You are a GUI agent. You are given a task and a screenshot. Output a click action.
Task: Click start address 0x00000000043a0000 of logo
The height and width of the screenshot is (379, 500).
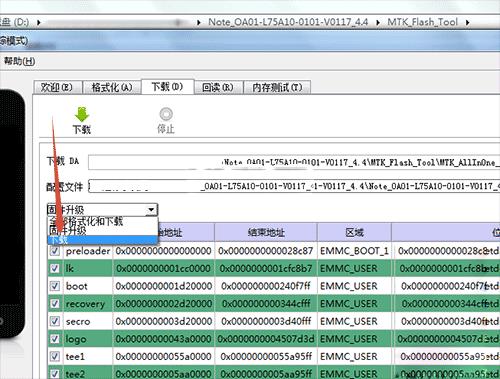click(x=164, y=339)
